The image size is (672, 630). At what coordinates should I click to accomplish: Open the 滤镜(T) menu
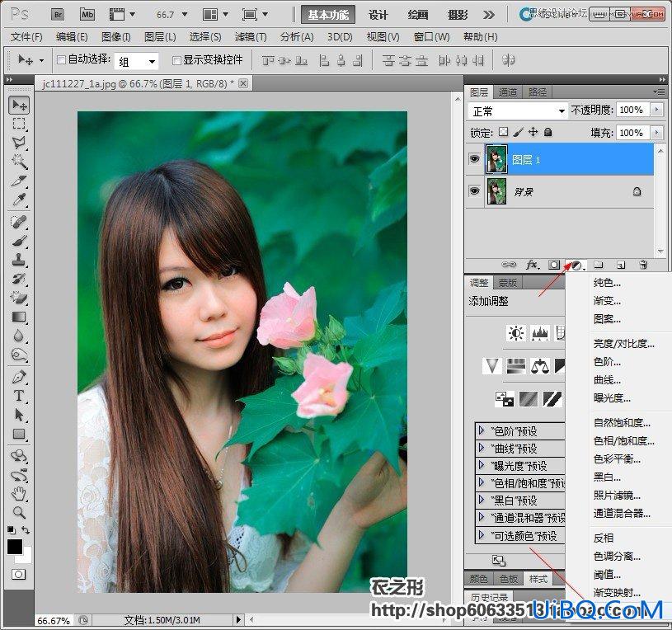pos(251,37)
